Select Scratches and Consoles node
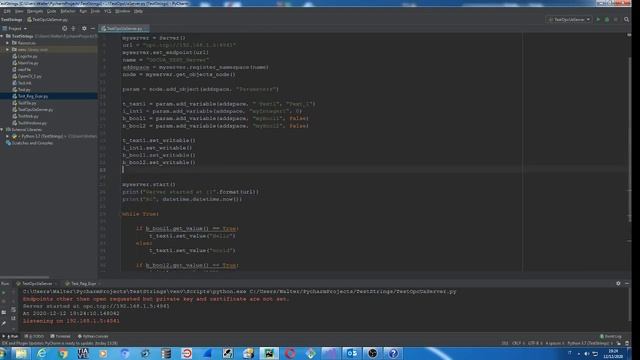This screenshot has width=640, height=360. [29, 143]
